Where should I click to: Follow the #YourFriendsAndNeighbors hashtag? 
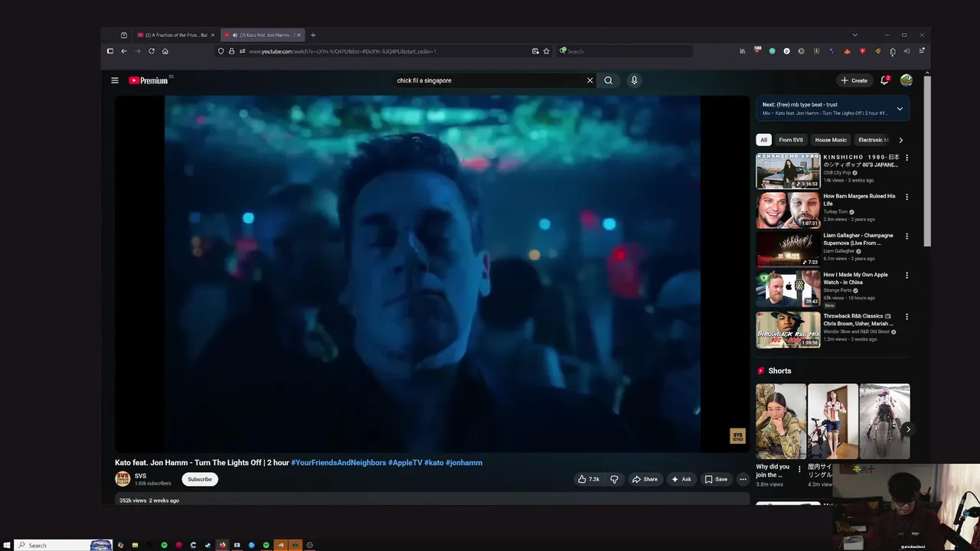(x=338, y=463)
